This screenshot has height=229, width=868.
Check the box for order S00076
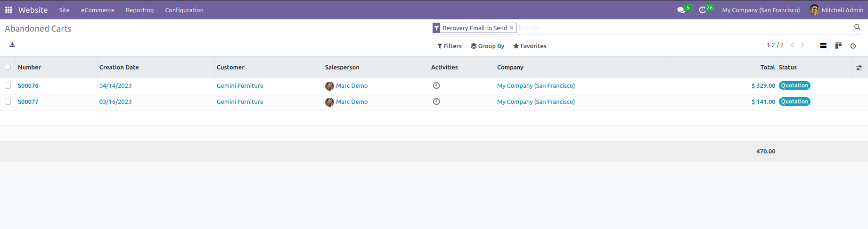click(x=8, y=85)
